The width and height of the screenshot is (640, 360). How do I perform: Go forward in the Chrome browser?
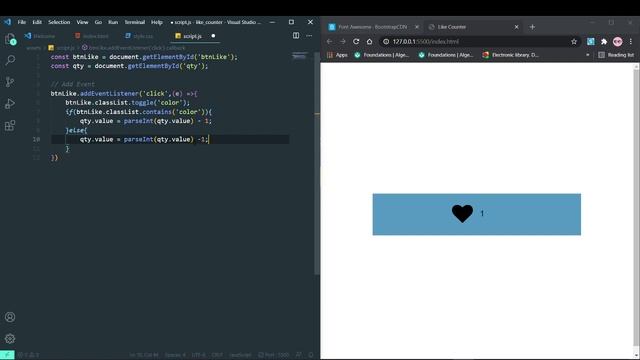(343, 41)
